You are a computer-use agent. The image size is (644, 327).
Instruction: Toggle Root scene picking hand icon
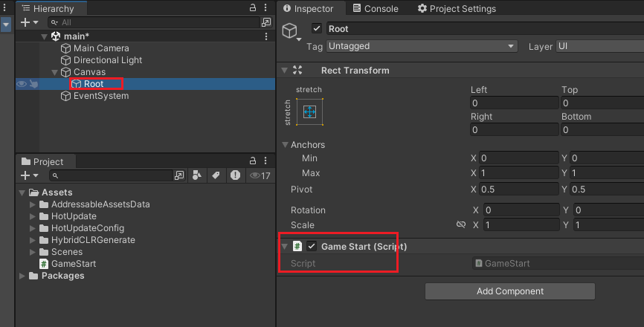(33, 84)
